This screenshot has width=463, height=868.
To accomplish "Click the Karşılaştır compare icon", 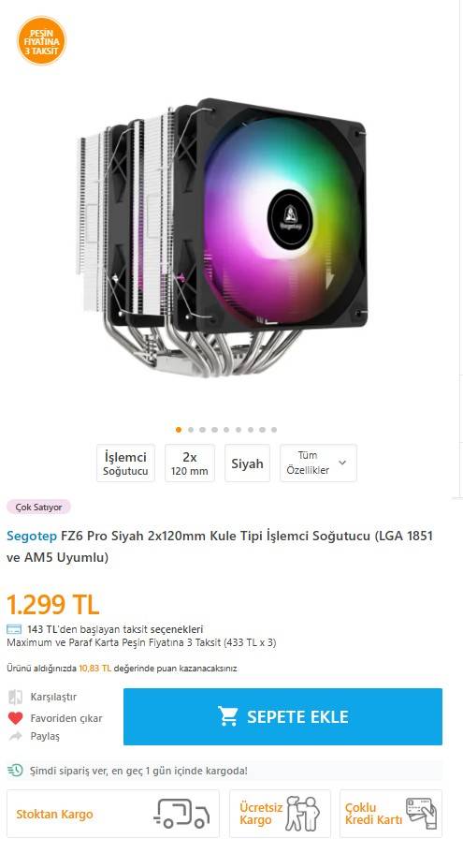I will pos(16,697).
